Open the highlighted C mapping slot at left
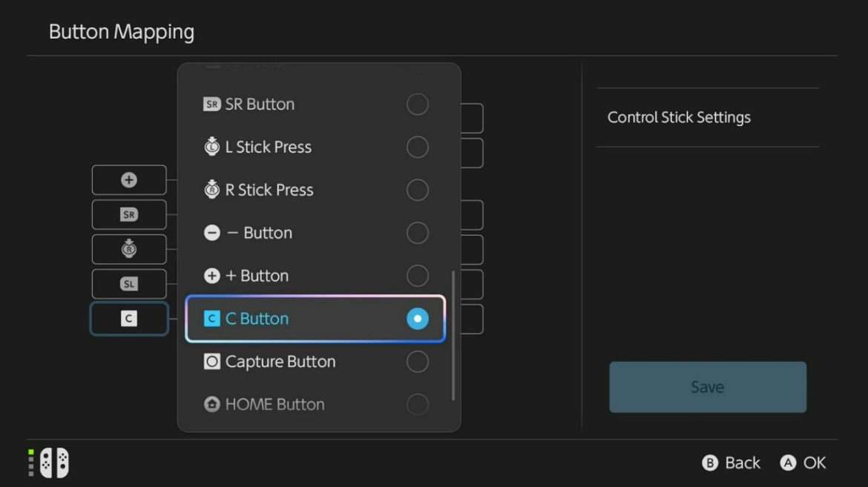Screen dimensions: 868x487 click(129, 319)
